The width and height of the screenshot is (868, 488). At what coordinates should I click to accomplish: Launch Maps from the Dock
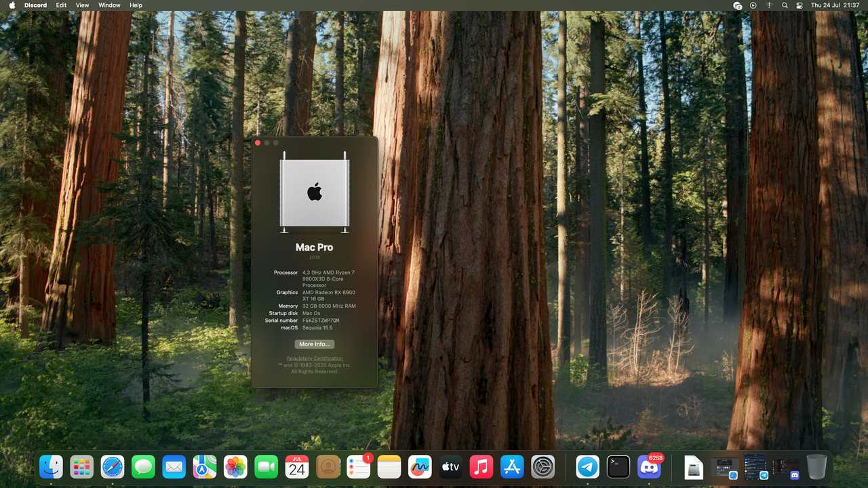(205, 467)
